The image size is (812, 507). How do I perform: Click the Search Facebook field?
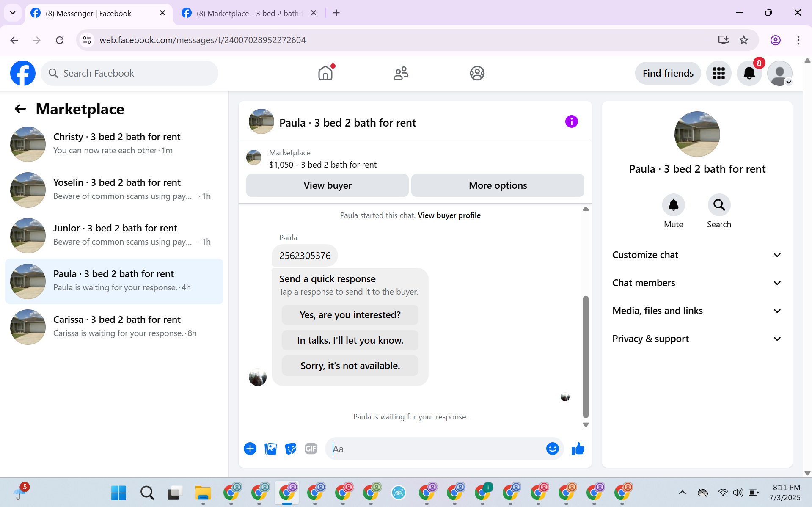tap(129, 73)
